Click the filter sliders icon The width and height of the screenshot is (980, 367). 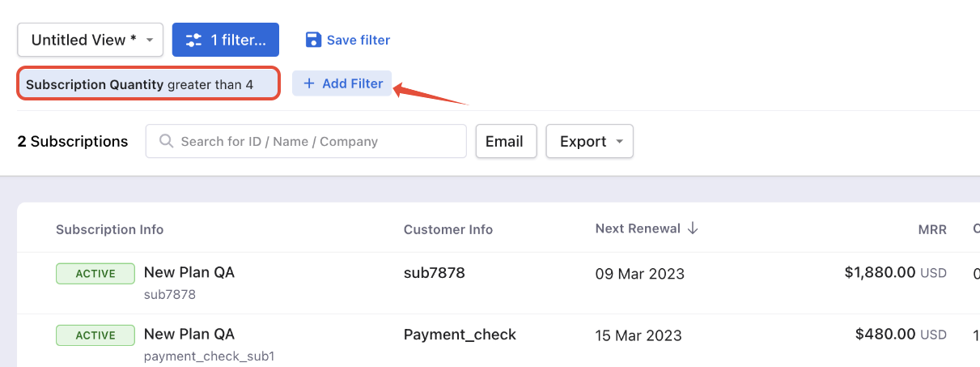pyautogui.click(x=193, y=40)
